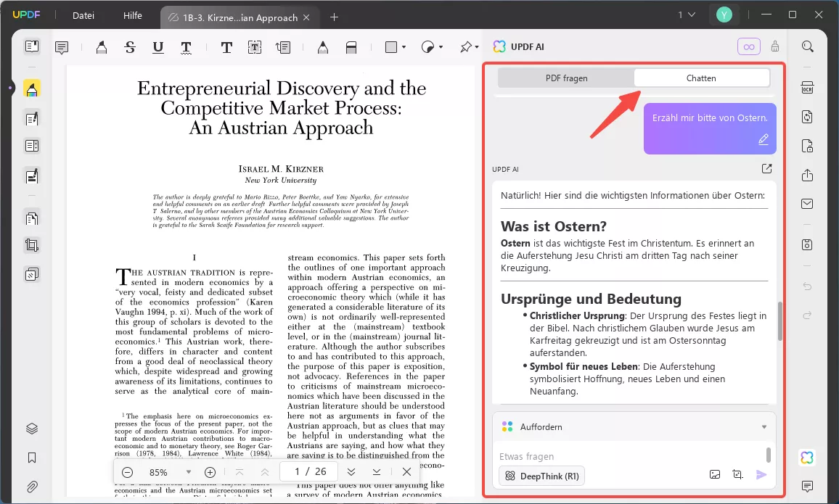Go to the first page
839x504 pixels.
(x=240, y=472)
